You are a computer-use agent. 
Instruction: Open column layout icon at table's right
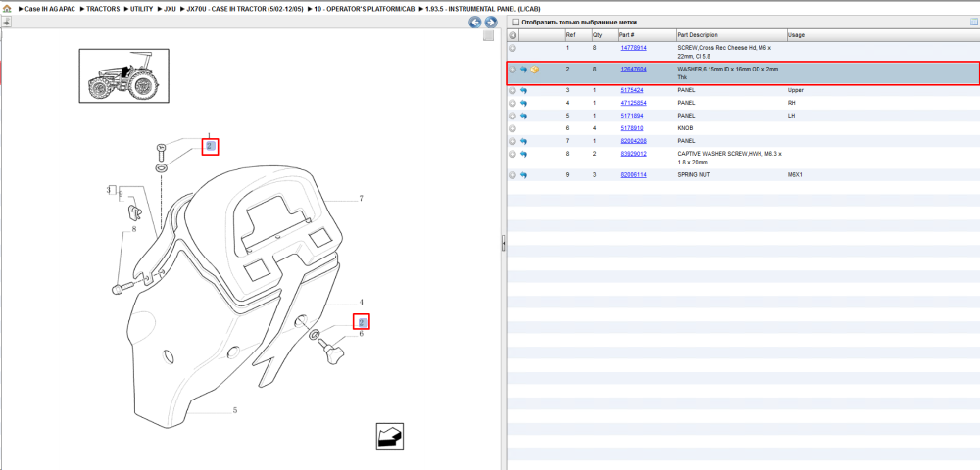973,23
